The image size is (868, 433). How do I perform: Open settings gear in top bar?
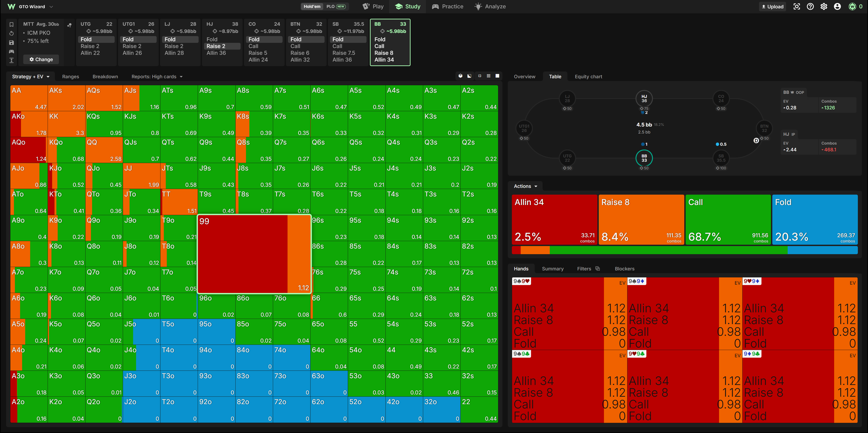click(x=824, y=6)
